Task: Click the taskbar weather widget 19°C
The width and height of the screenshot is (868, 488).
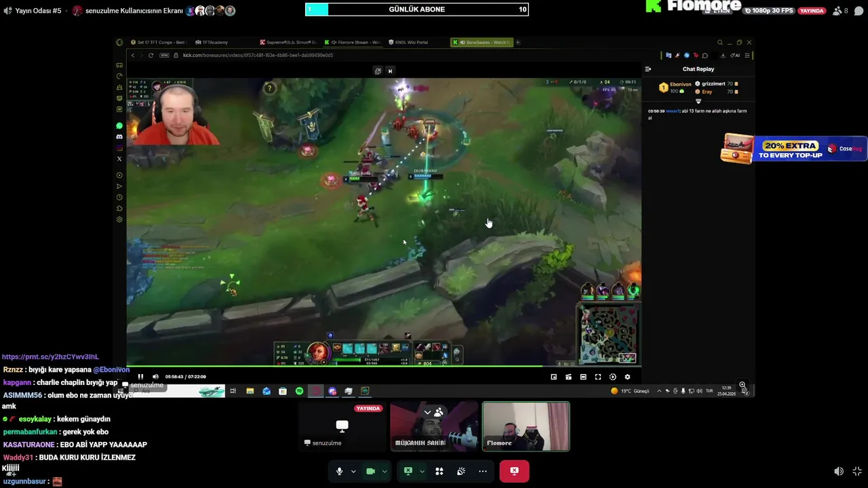Action: pyautogui.click(x=630, y=391)
